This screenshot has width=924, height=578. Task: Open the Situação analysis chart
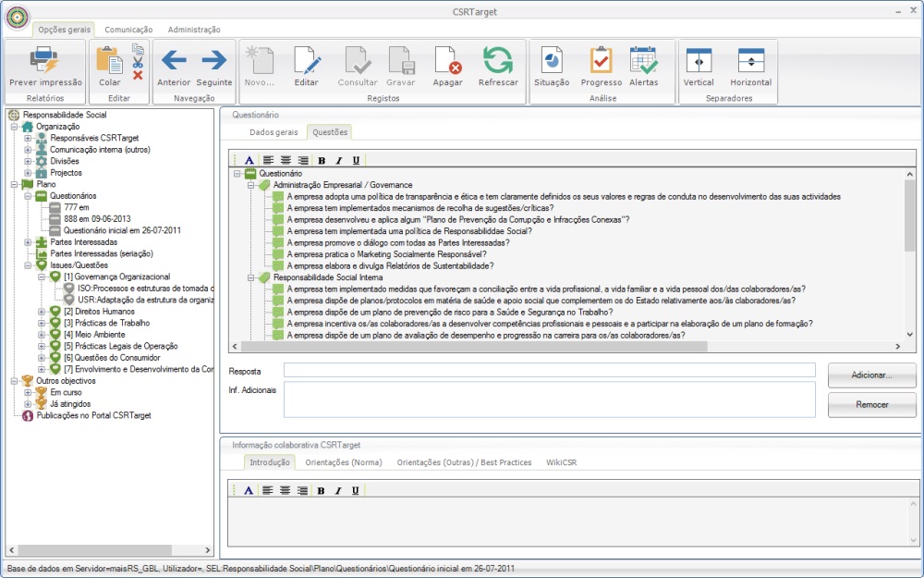(x=552, y=61)
